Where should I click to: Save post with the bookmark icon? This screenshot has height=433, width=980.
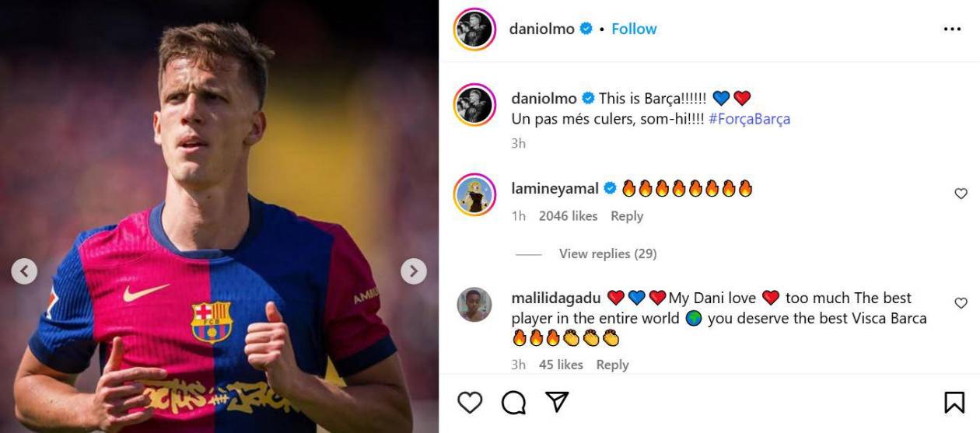pos(954,402)
